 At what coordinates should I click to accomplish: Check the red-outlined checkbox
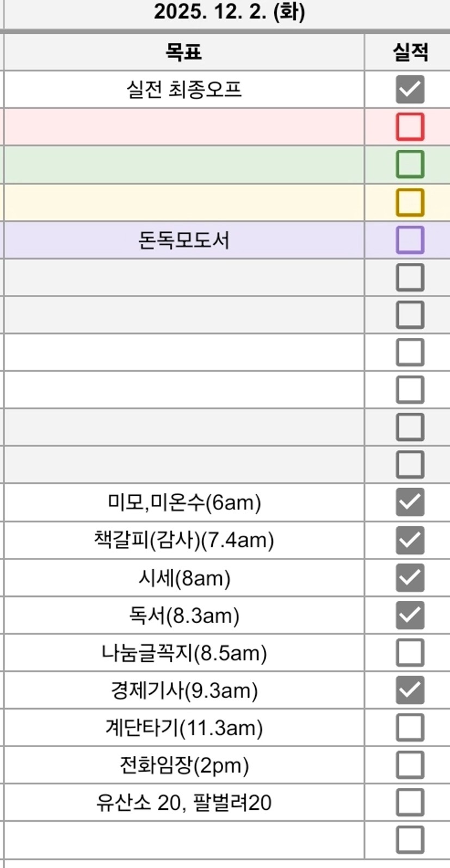(410, 127)
